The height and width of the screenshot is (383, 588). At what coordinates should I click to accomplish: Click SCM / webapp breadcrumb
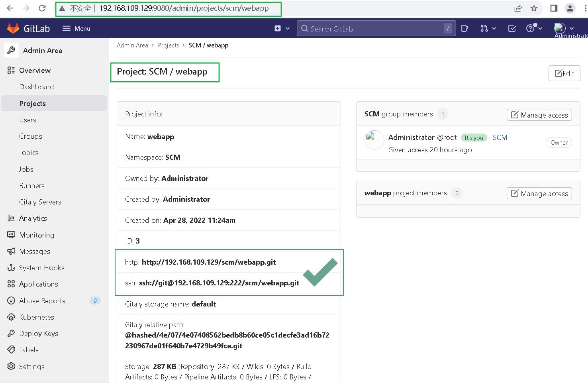[x=208, y=45]
